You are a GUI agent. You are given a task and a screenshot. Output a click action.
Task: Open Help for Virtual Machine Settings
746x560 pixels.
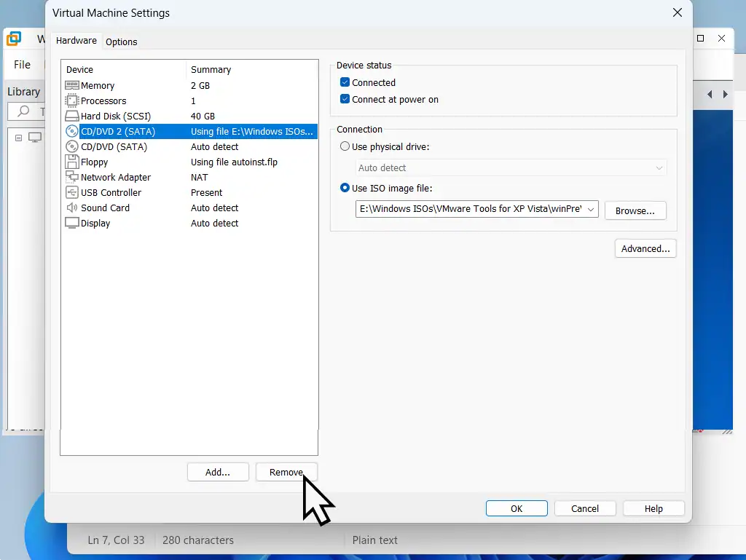tap(653, 508)
